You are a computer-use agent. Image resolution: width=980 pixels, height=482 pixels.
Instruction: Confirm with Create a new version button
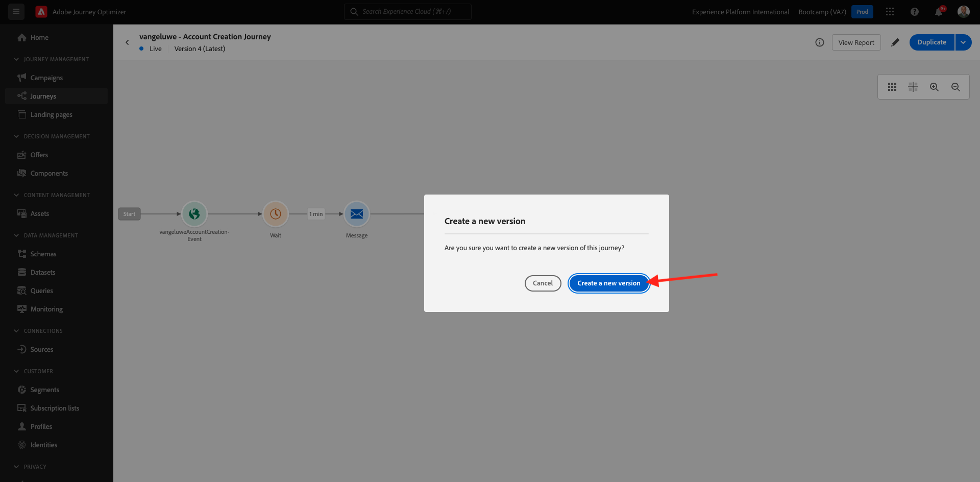click(x=609, y=283)
